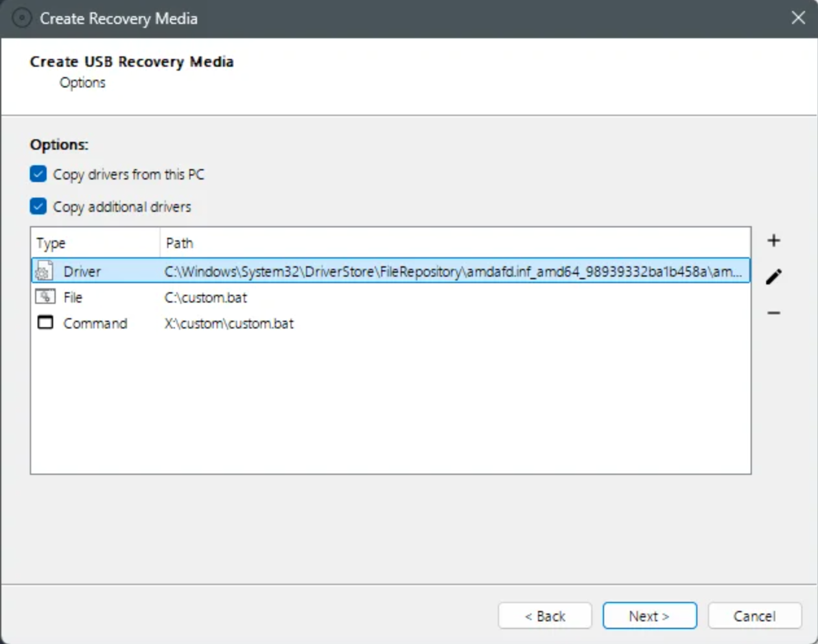The image size is (818, 644).
Task: Select the File entry row
Action: click(x=73, y=297)
